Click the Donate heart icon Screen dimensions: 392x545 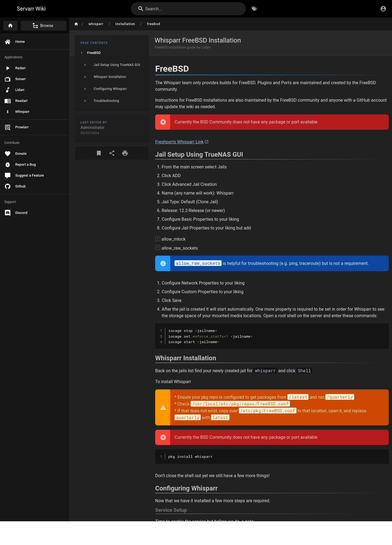pyautogui.click(x=8, y=154)
